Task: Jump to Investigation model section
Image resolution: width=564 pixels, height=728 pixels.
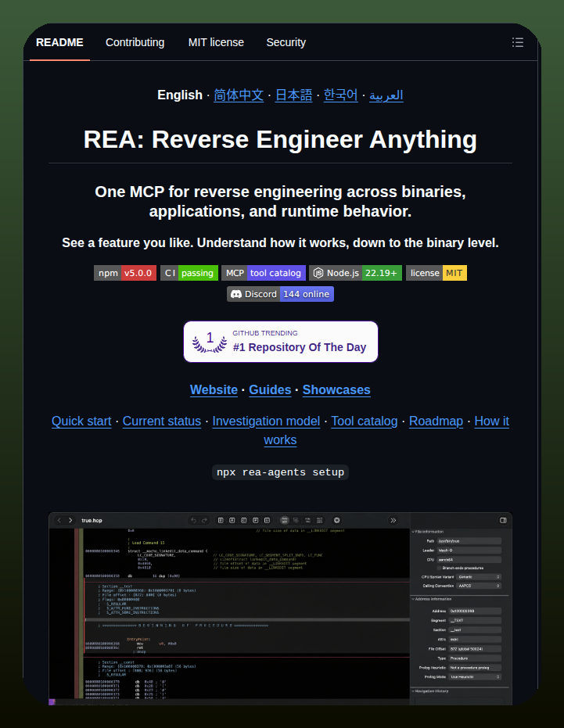Action: tap(266, 421)
